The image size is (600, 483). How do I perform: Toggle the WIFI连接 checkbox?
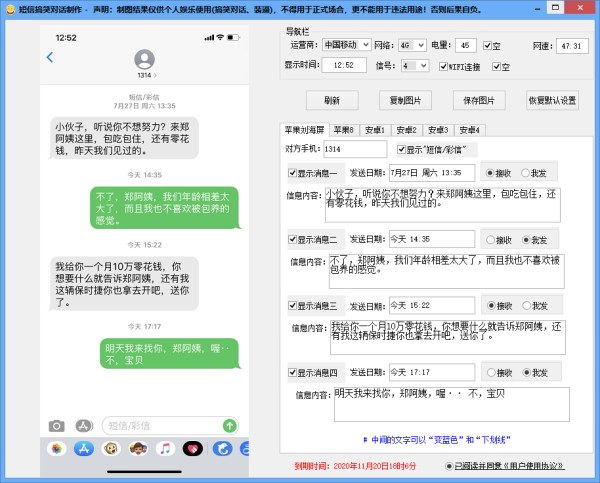point(445,66)
